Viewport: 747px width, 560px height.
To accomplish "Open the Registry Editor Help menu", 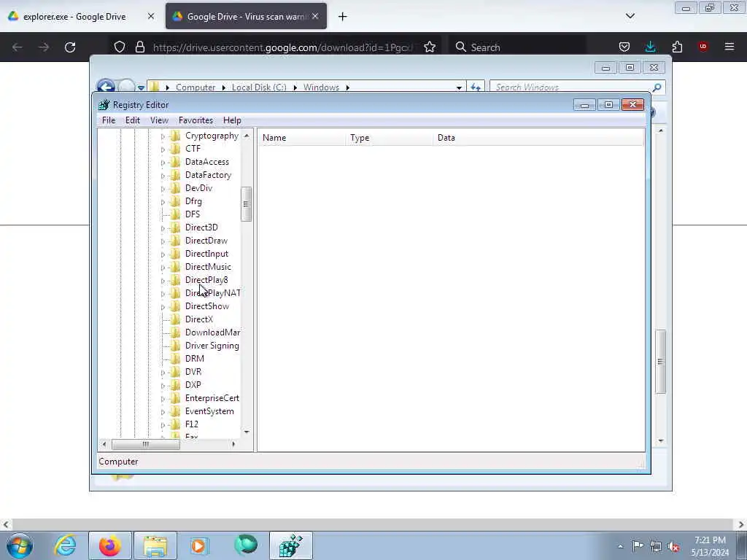I will click(x=232, y=120).
